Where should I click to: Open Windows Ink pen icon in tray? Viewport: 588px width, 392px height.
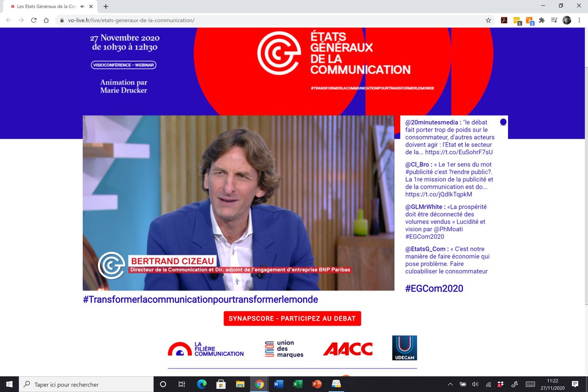point(514,384)
